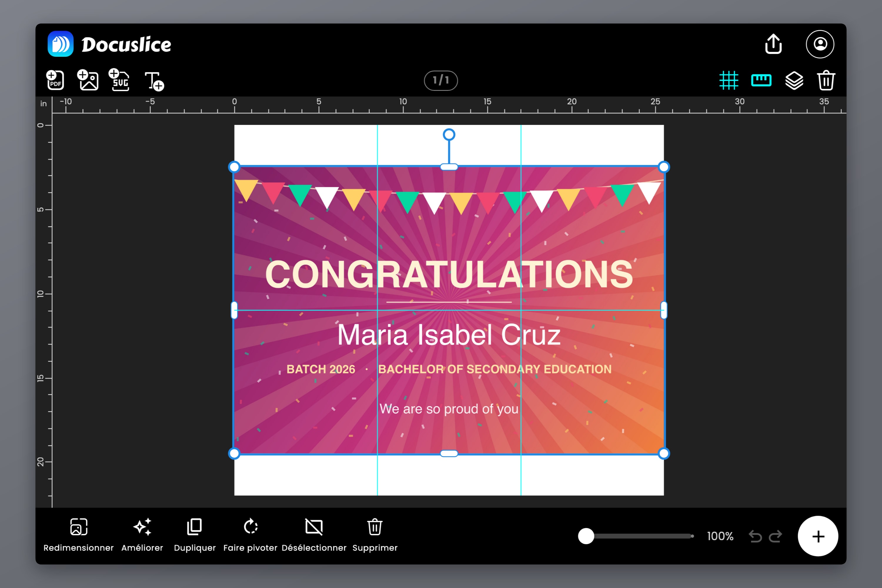Click the 100% zoom level value
The width and height of the screenshot is (882, 588).
(x=720, y=536)
